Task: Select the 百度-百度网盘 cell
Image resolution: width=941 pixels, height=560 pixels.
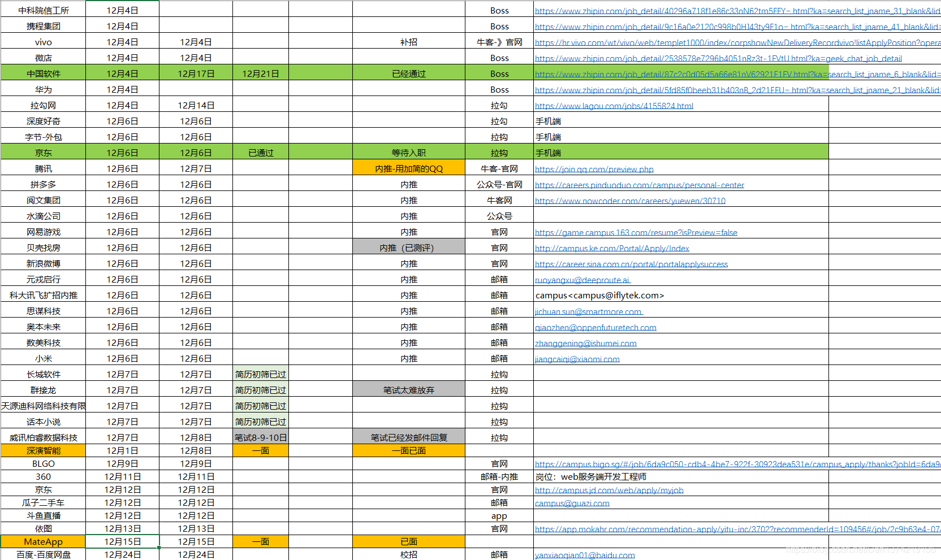Action: pyautogui.click(x=43, y=554)
